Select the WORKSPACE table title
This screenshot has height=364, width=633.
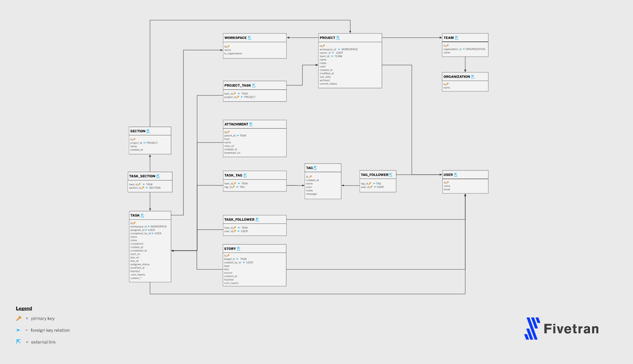[235, 38]
